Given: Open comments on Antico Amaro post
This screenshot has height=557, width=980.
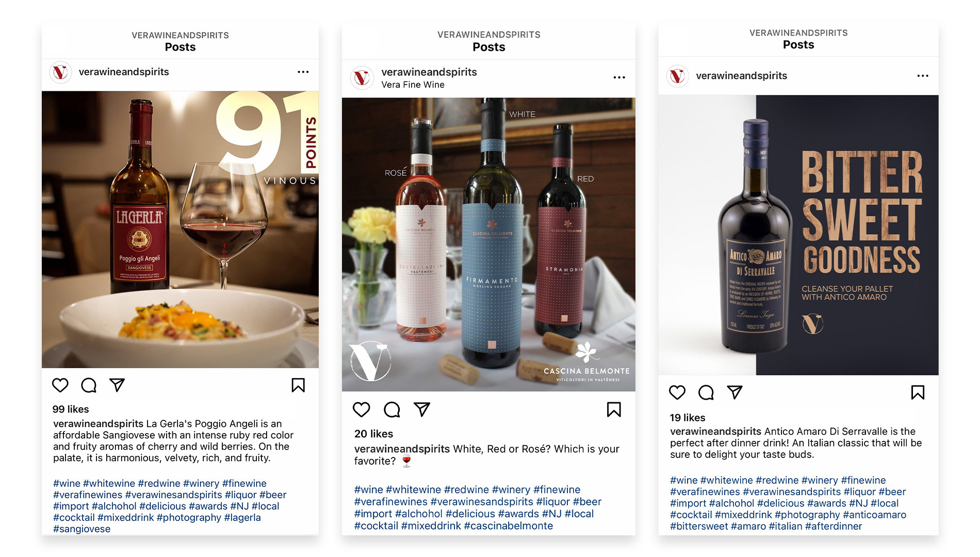Looking at the screenshot, I should point(706,392).
